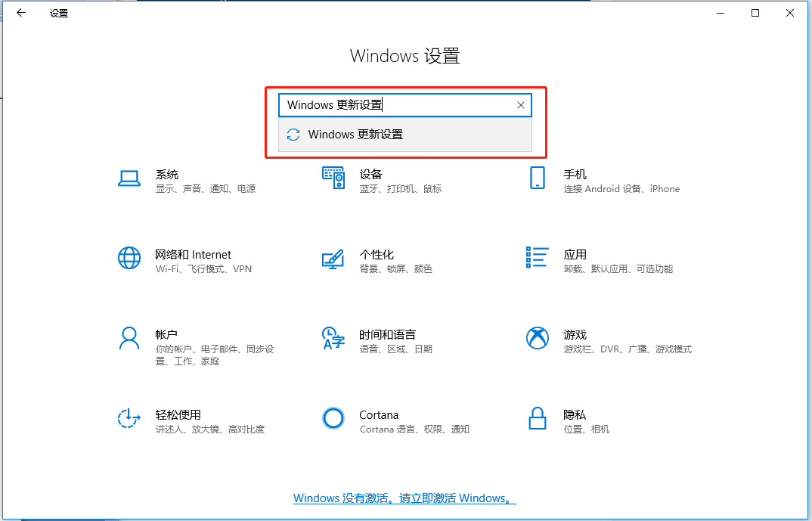Click 显示、声音、通知、电源 description
The height and width of the screenshot is (521, 812).
click(206, 189)
